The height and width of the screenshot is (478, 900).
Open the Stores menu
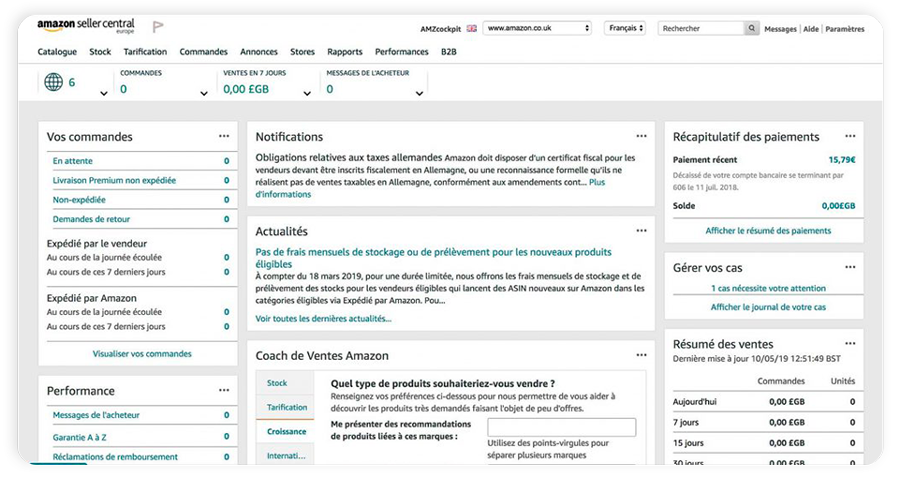click(302, 52)
